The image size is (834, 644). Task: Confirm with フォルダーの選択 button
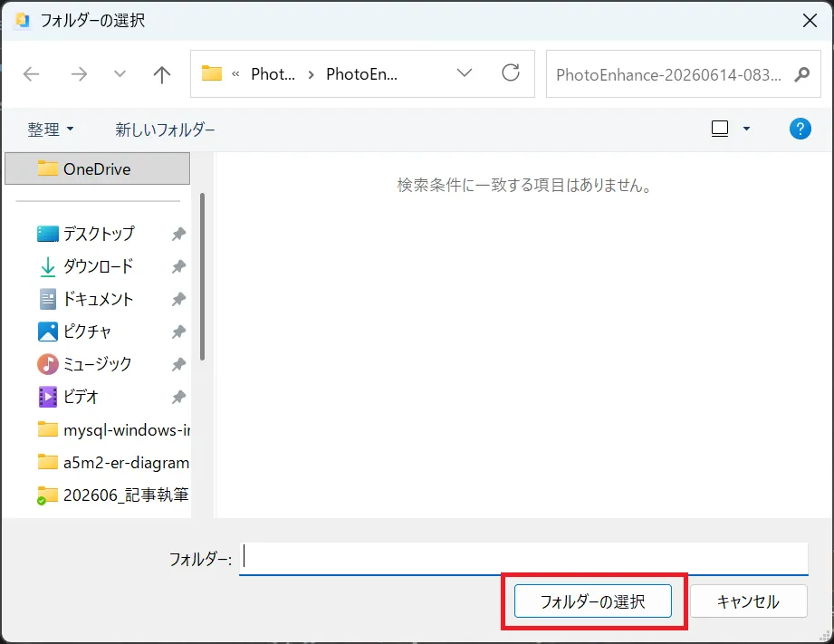point(592,601)
